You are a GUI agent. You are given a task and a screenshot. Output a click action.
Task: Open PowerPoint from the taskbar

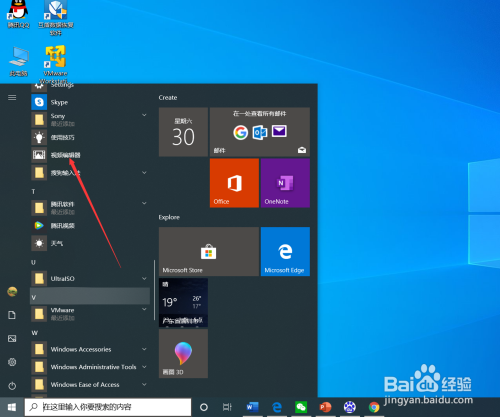click(325, 407)
